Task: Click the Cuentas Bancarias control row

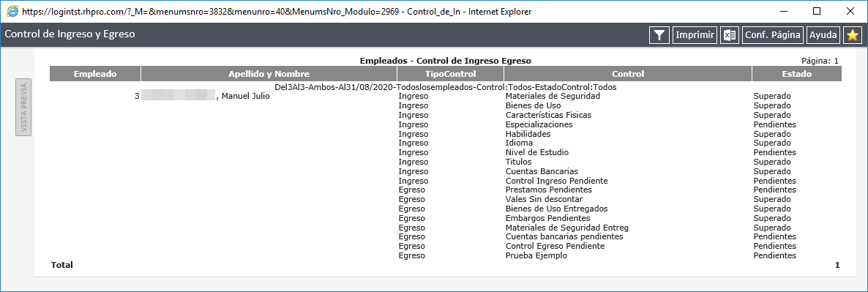Action: pos(542,171)
